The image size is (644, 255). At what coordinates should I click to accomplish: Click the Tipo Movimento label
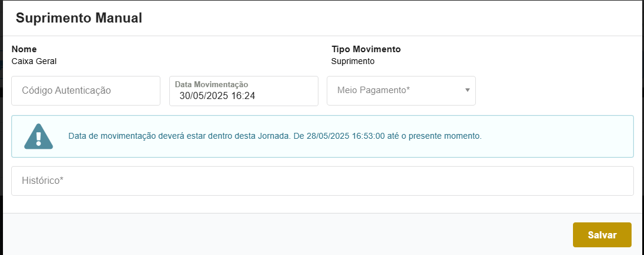click(x=366, y=49)
